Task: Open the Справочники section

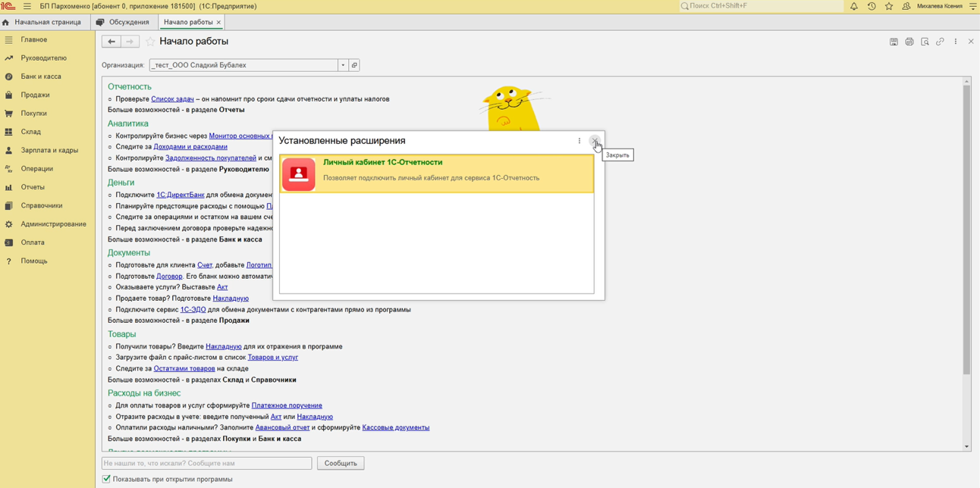Action: coord(42,205)
